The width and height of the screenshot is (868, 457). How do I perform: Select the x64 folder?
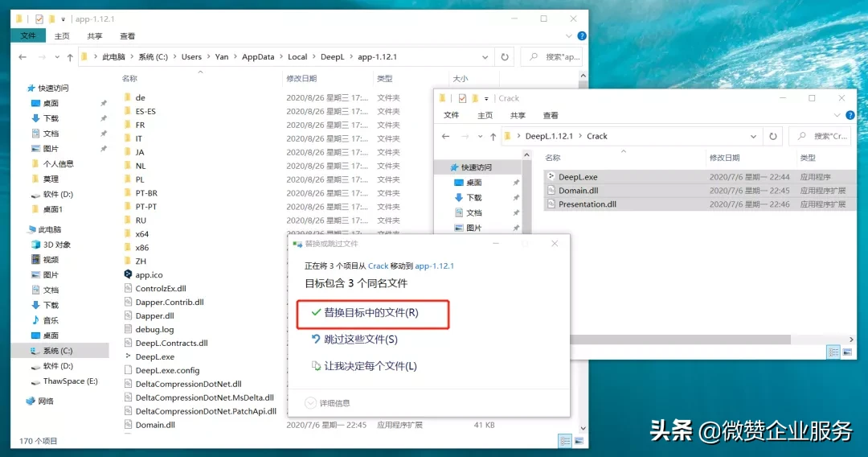[142, 234]
